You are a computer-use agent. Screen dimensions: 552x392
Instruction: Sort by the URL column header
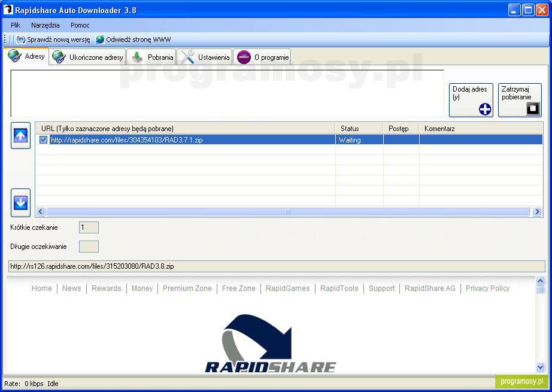point(185,129)
